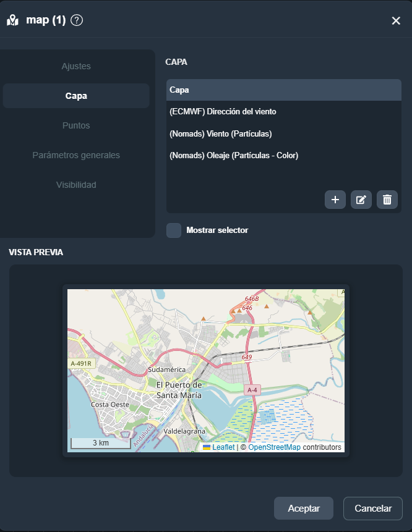Viewport: 412px width, 532px height.
Task: Select (ECMWF) Dirección del viento layer
Action: [223, 112]
